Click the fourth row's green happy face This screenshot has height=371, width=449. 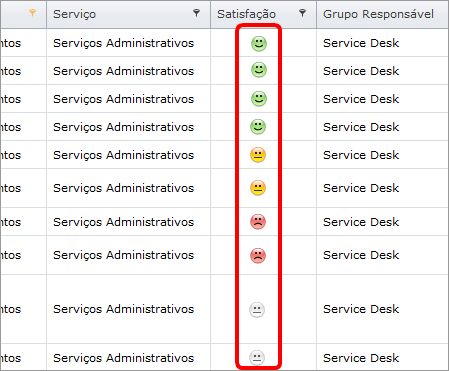pos(258,126)
